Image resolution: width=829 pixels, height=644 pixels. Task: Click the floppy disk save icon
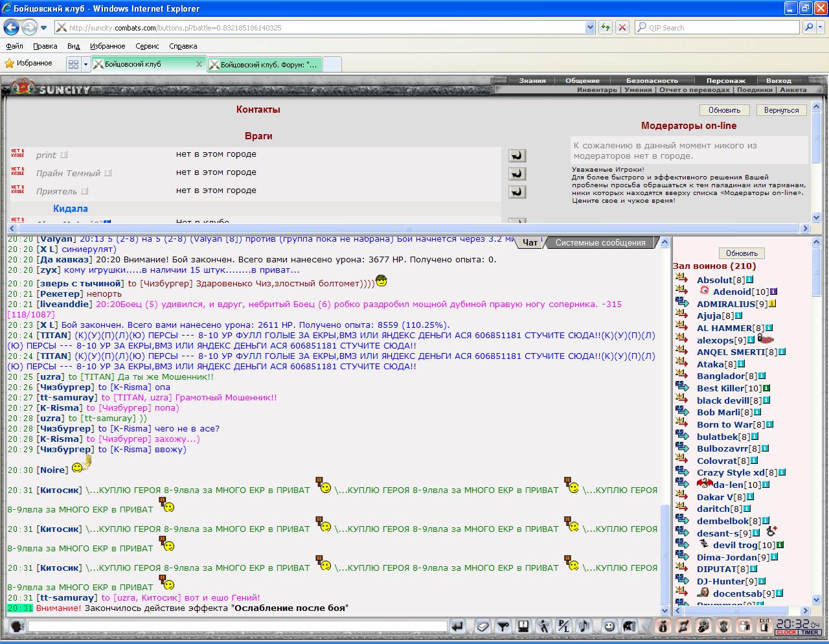[x=523, y=627]
